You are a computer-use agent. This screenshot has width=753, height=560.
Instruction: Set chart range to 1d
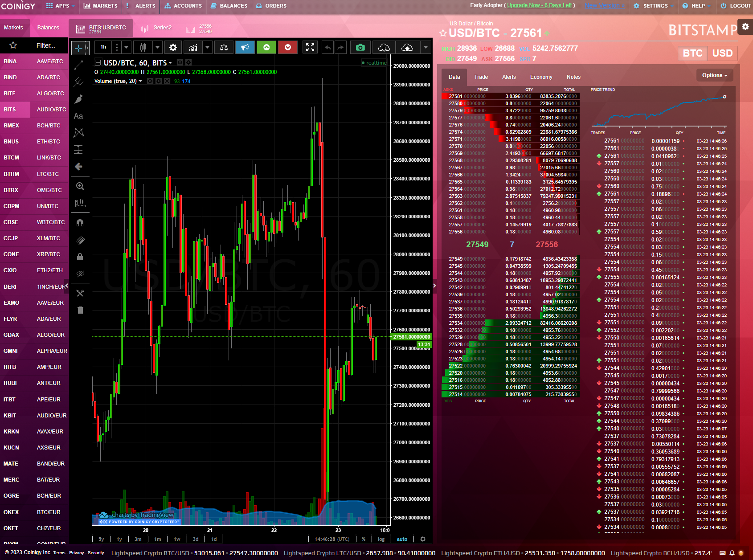click(x=214, y=539)
